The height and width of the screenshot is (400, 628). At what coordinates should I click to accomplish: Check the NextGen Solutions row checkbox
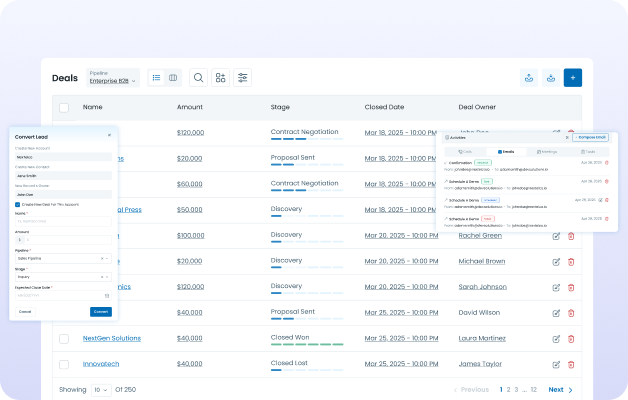coord(64,339)
